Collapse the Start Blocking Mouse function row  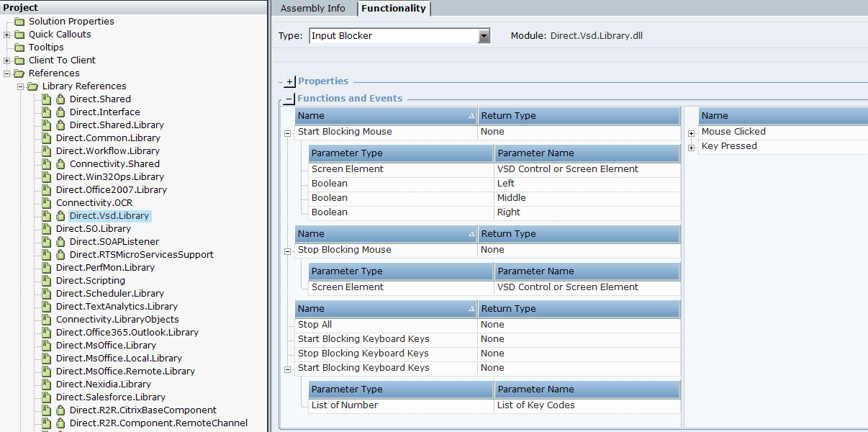point(287,132)
